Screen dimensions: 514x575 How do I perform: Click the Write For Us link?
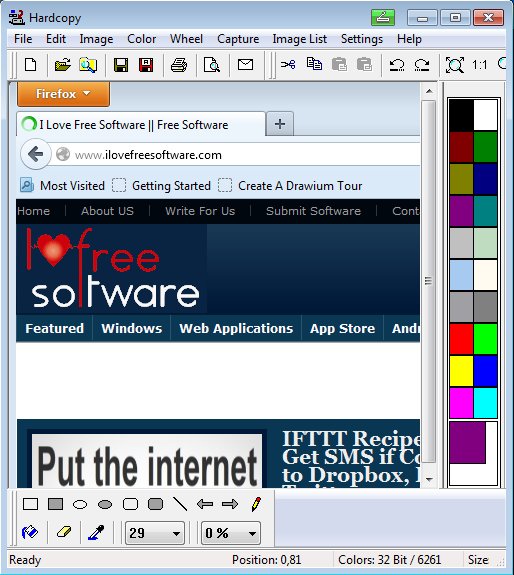[200, 211]
